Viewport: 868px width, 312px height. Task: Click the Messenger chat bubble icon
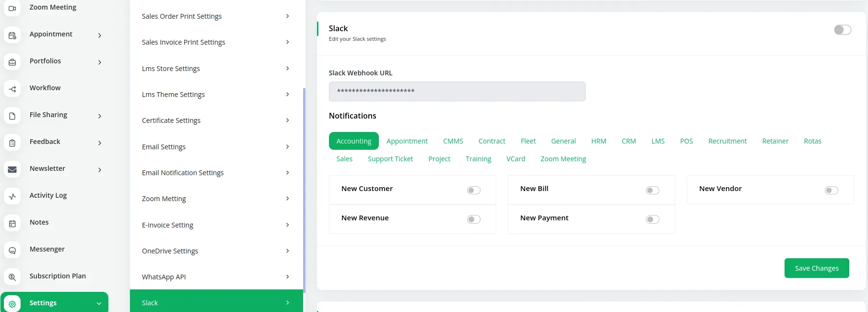(x=12, y=251)
